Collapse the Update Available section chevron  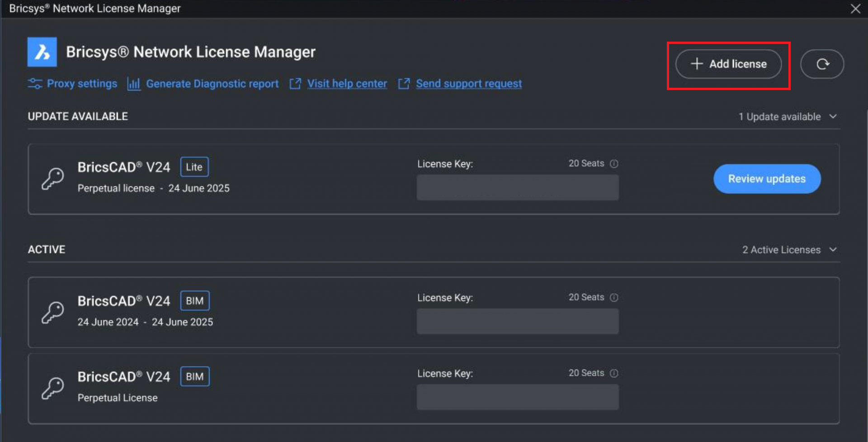[833, 117]
